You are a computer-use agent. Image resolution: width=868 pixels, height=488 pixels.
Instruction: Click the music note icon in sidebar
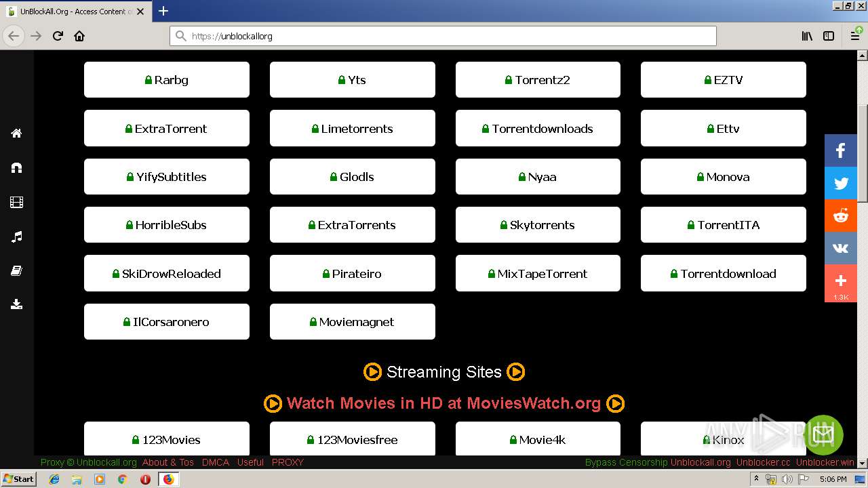[x=17, y=237]
